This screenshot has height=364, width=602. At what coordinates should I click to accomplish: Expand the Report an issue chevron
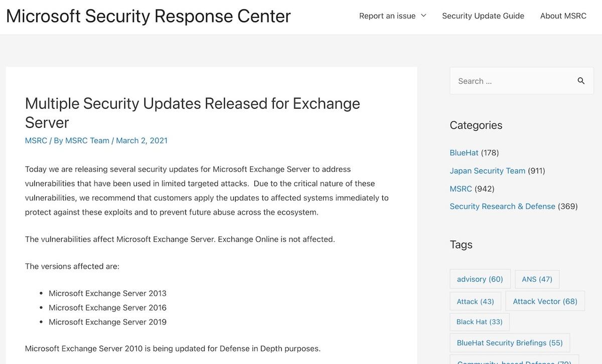tap(423, 16)
